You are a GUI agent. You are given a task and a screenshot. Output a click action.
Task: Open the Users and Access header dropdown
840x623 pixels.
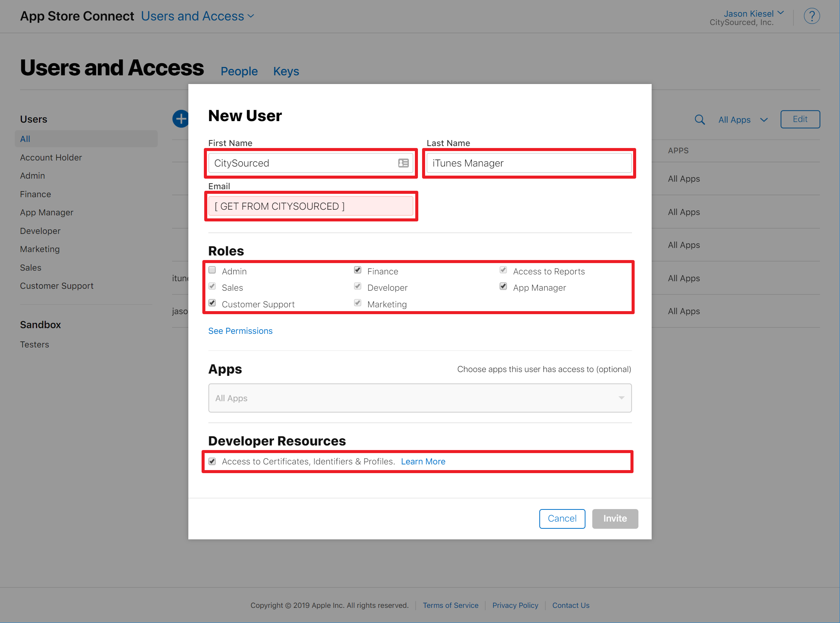pos(197,16)
